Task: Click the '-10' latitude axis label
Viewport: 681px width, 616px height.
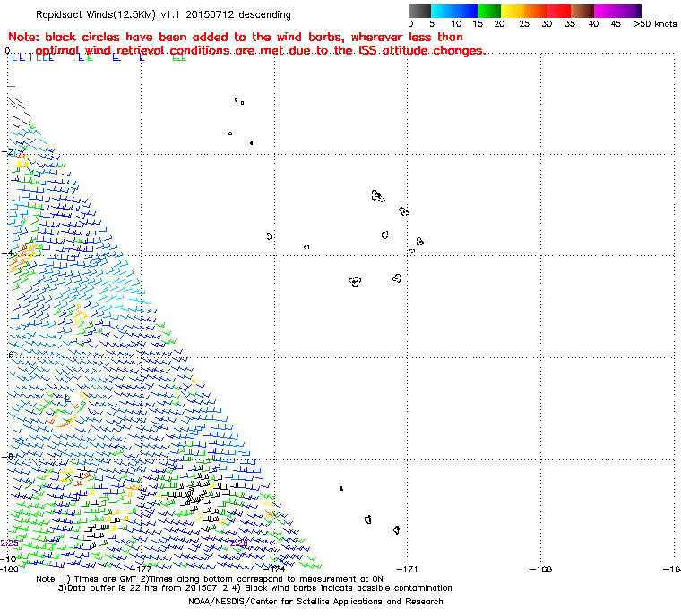Action: [8, 559]
